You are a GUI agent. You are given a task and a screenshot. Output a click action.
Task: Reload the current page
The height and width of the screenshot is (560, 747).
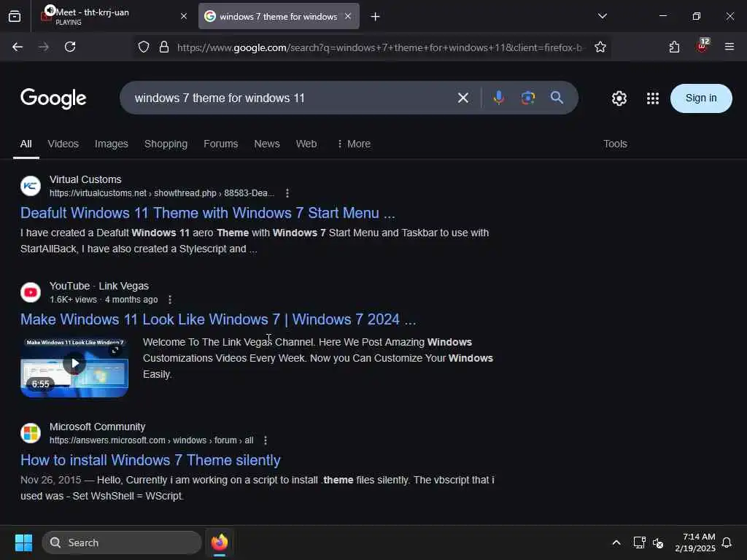tap(70, 47)
